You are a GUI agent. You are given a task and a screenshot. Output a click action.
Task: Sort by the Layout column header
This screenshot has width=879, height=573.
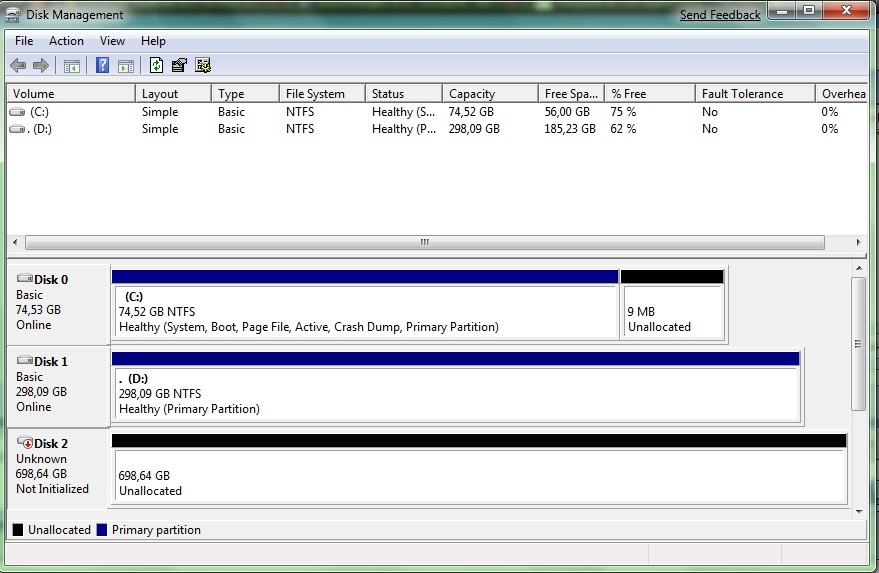click(x=173, y=94)
